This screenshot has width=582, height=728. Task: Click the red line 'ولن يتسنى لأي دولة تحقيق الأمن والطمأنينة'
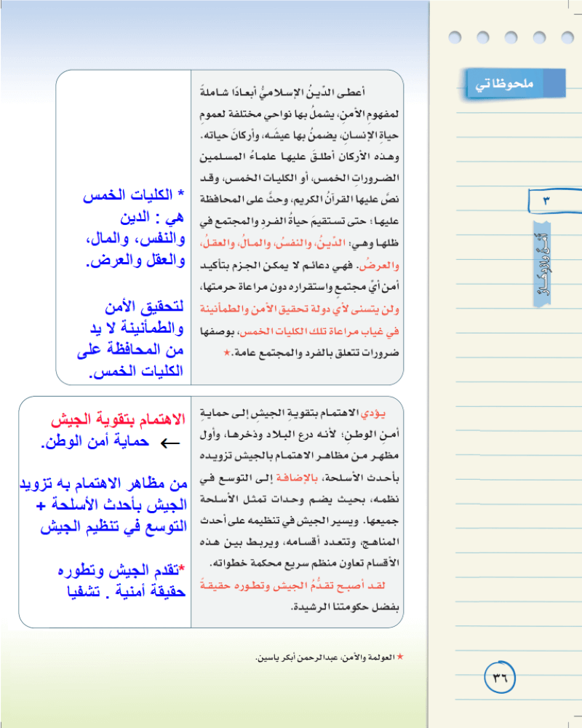pyautogui.click(x=299, y=309)
